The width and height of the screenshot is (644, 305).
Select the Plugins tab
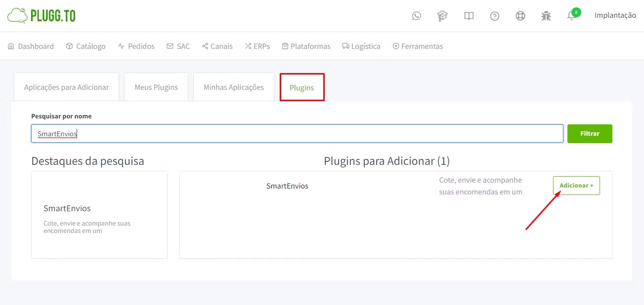302,87
